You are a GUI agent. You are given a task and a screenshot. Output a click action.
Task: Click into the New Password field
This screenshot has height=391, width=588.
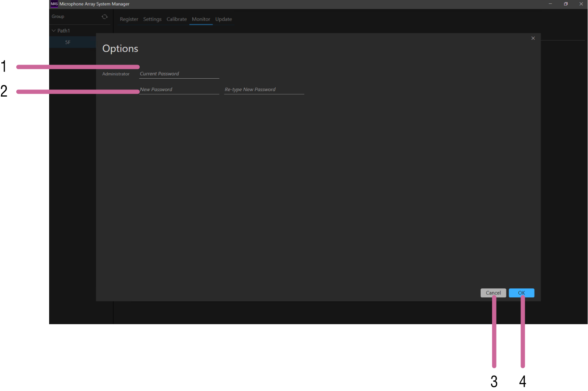179,90
